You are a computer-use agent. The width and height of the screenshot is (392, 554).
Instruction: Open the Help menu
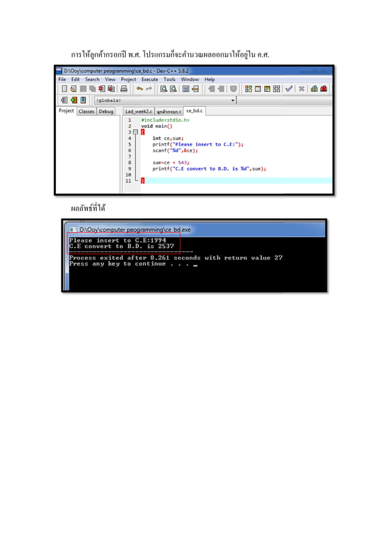pyautogui.click(x=210, y=79)
